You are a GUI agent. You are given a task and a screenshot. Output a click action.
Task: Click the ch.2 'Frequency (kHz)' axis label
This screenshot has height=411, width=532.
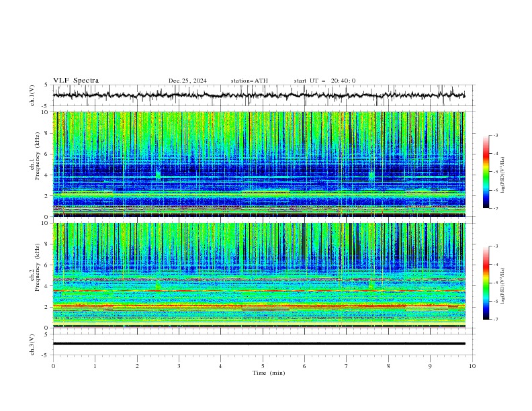(37, 267)
